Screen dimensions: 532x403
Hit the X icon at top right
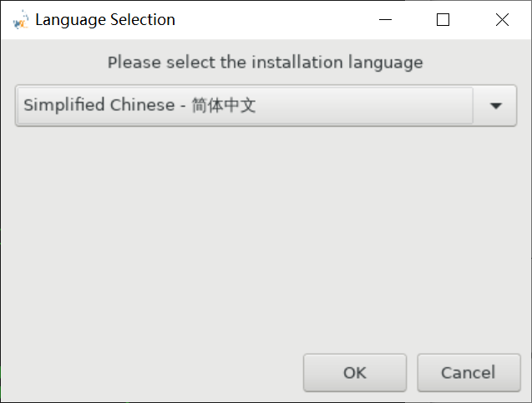(502, 20)
